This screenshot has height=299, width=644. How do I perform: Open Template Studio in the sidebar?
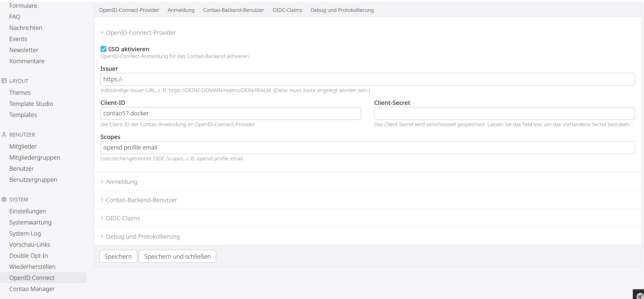(x=31, y=104)
